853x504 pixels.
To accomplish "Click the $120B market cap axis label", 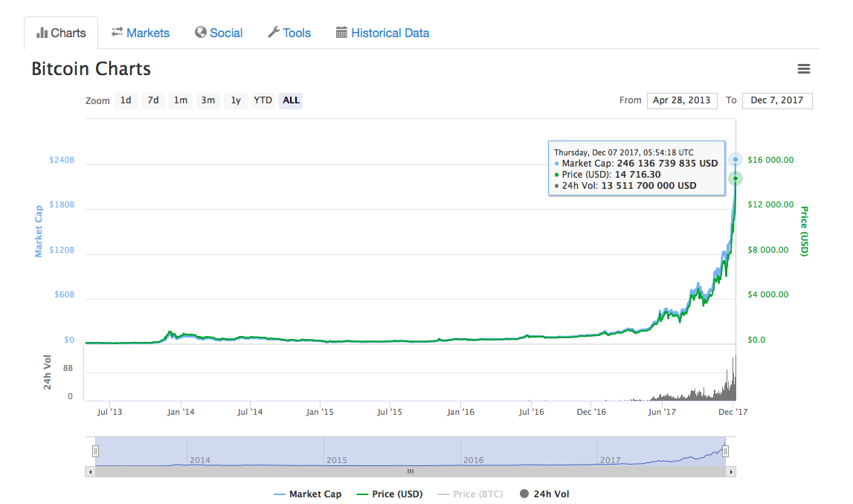I will coord(62,250).
